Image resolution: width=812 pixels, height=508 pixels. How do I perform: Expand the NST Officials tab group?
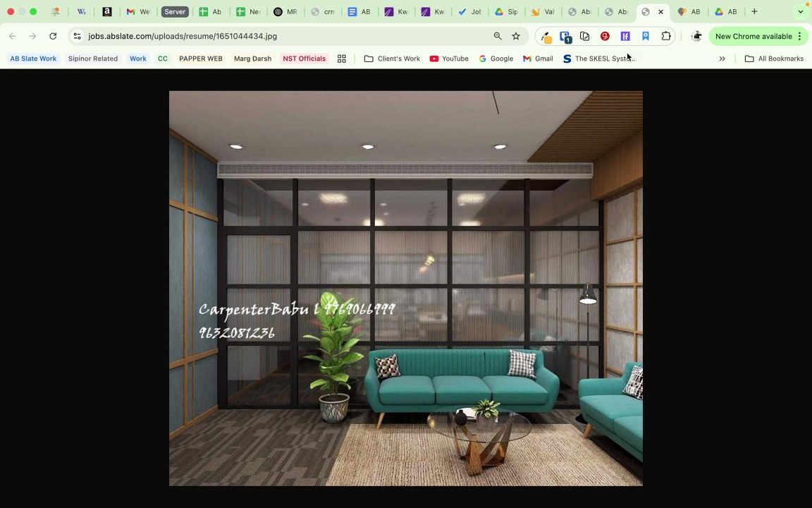[304, 59]
